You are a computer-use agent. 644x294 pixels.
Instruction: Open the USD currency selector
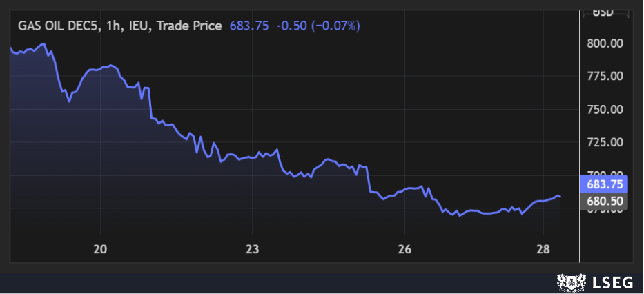click(605, 12)
